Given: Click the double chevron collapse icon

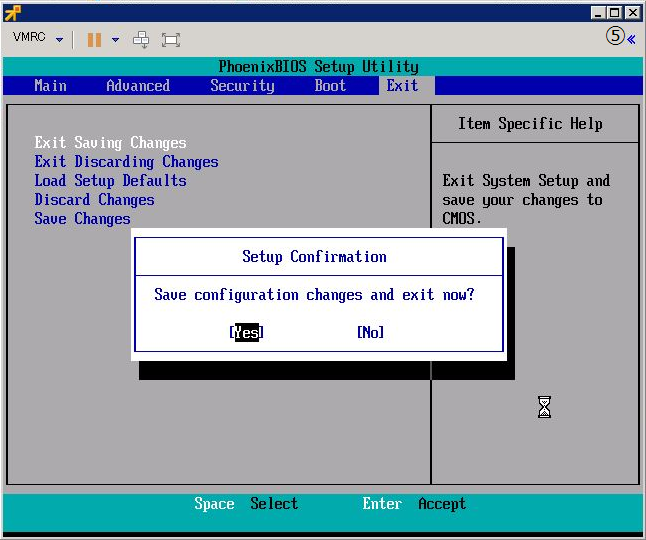Looking at the screenshot, I should [632, 38].
